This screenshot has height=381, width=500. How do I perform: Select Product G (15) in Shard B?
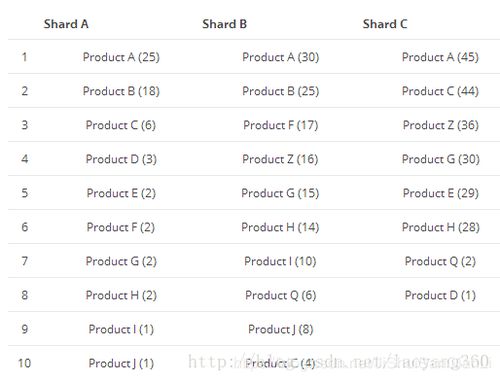(x=280, y=193)
